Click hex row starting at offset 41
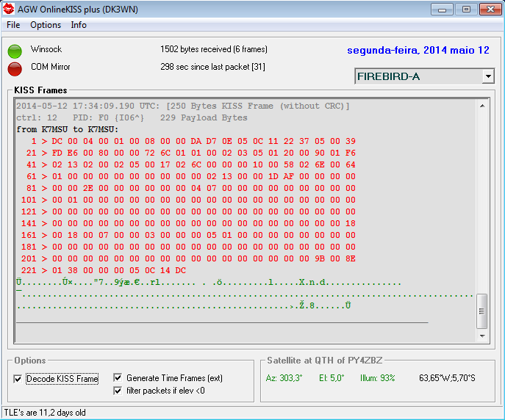This screenshot has height=420, width=505. [x=190, y=164]
